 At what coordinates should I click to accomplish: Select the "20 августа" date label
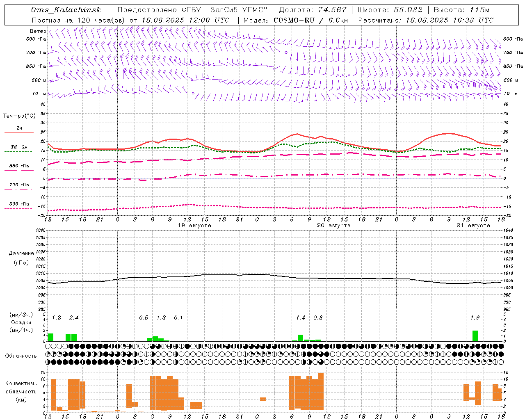tap(334, 226)
